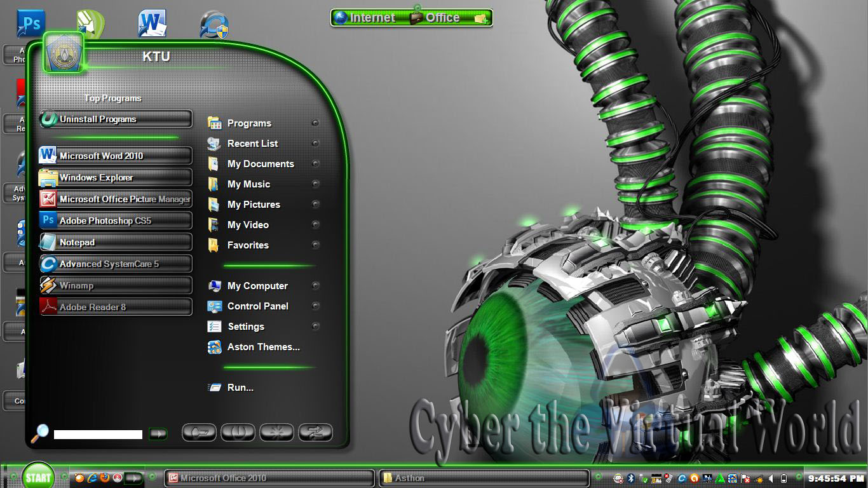
Task: Click the monitor display tray icon
Action: 707,478
